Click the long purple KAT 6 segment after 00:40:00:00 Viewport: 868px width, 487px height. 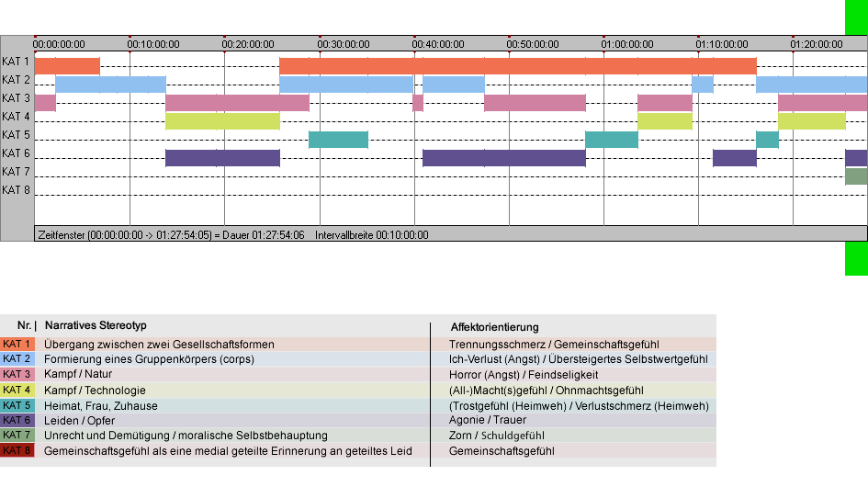[503, 158]
